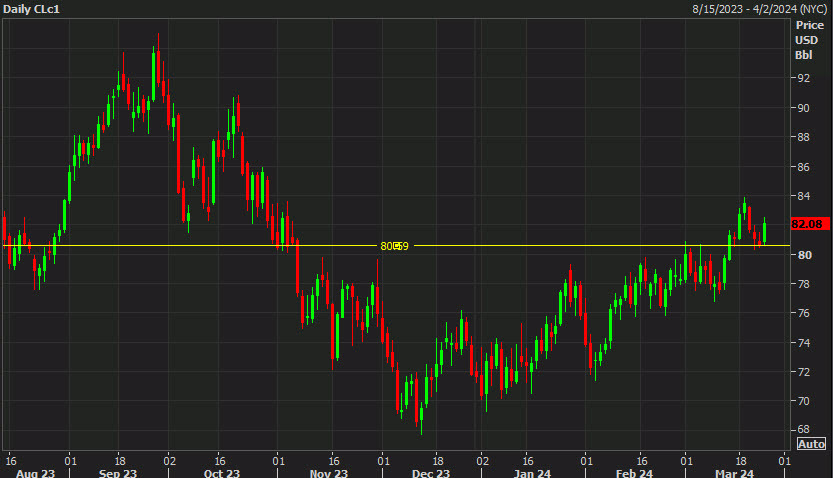Screen dimensions: 833x478
Task: Click the 70 price axis value
Action: coord(804,401)
